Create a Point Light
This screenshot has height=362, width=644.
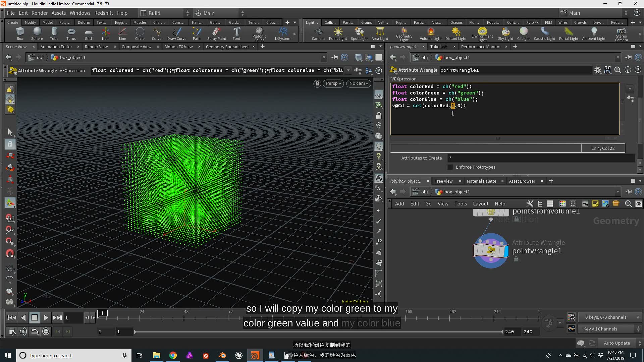tap(338, 34)
